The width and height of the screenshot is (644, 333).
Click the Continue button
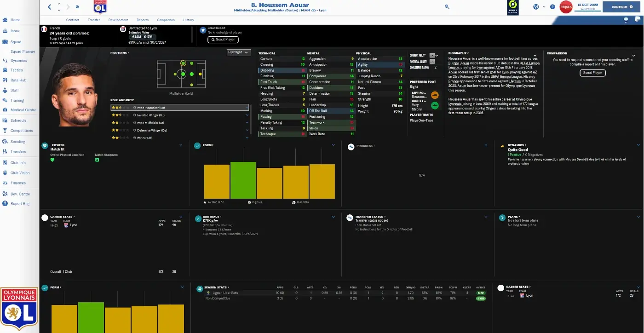(622, 7)
